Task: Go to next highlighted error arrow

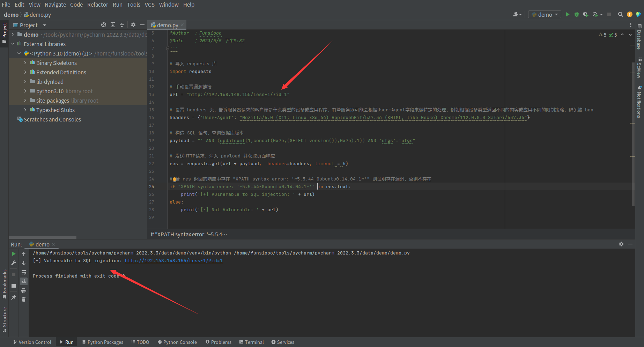Action: [x=630, y=35]
